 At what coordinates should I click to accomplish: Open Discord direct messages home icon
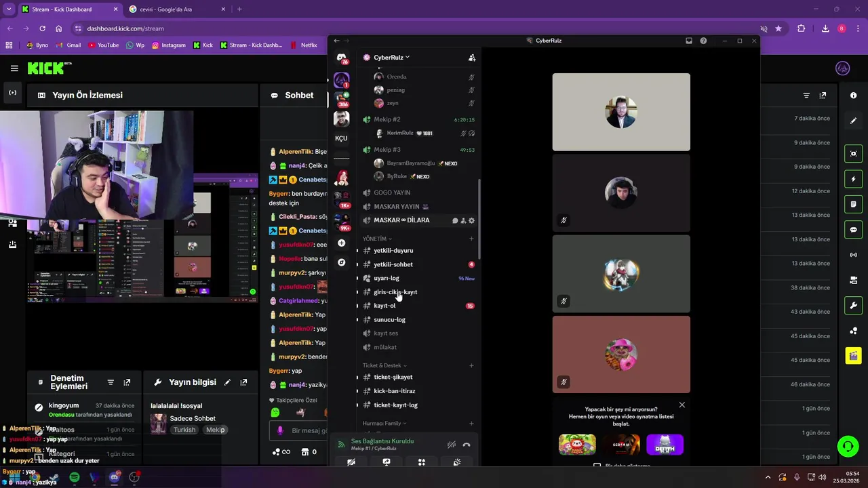(342, 58)
